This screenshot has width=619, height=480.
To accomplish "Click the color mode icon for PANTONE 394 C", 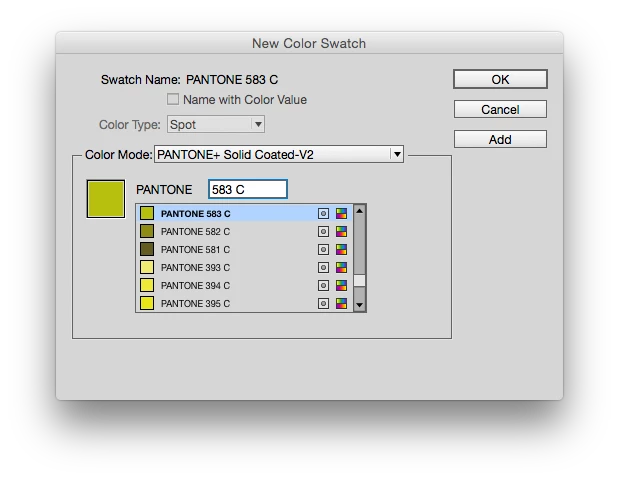I will point(341,285).
